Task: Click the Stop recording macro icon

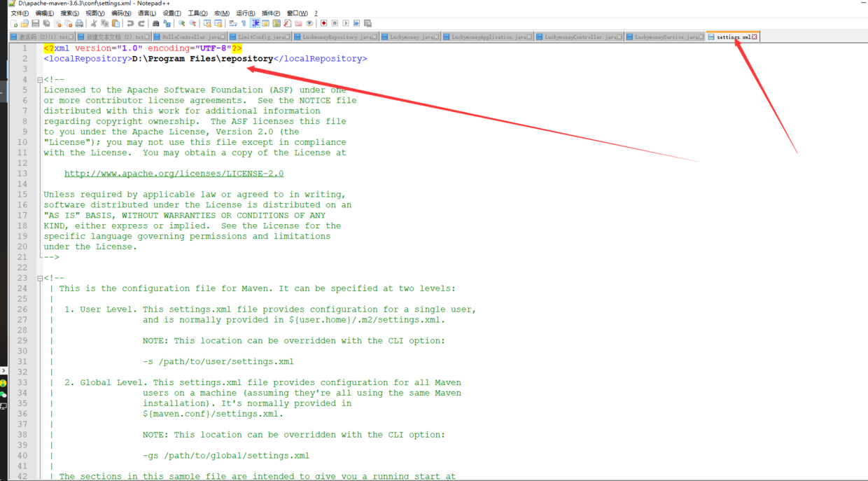Action: (335, 23)
